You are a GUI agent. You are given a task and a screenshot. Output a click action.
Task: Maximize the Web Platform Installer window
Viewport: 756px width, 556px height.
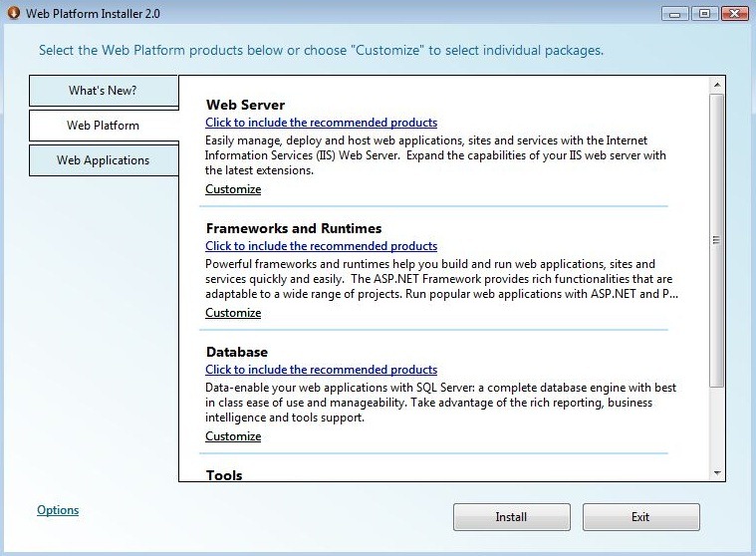704,14
